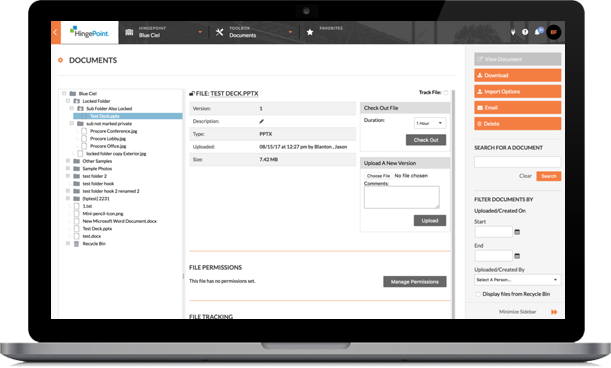Open the Toolbox Documents menu

254,32
